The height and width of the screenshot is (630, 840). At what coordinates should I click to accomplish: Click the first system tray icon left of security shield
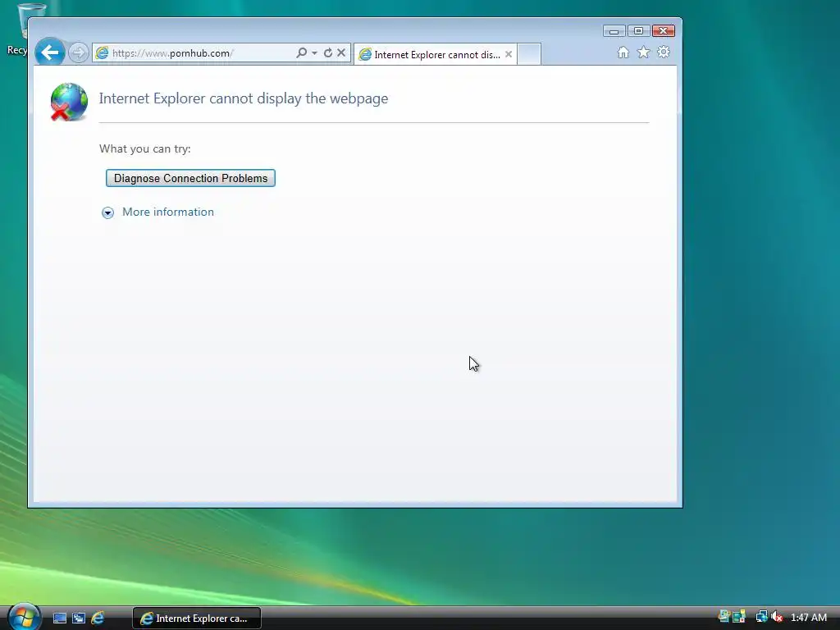(724, 617)
